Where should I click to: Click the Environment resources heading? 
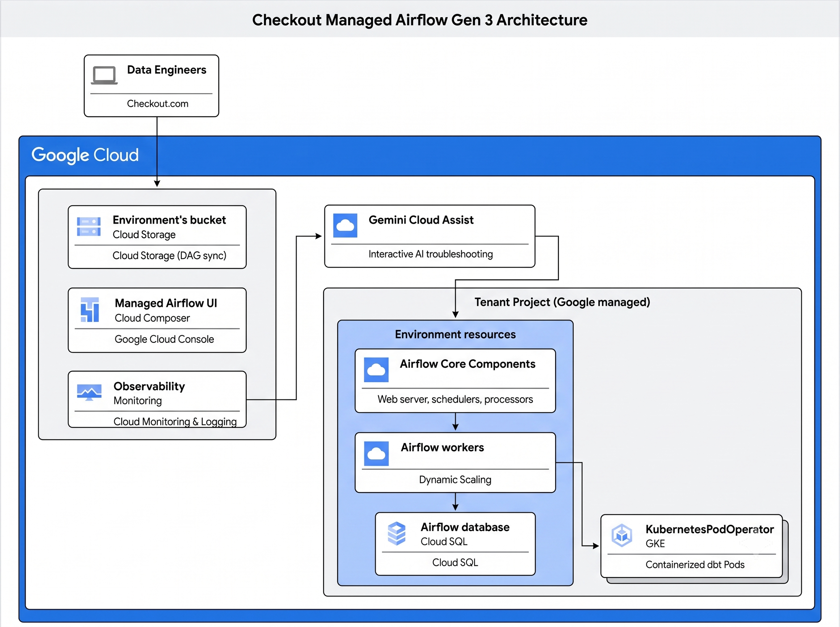pos(455,335)
